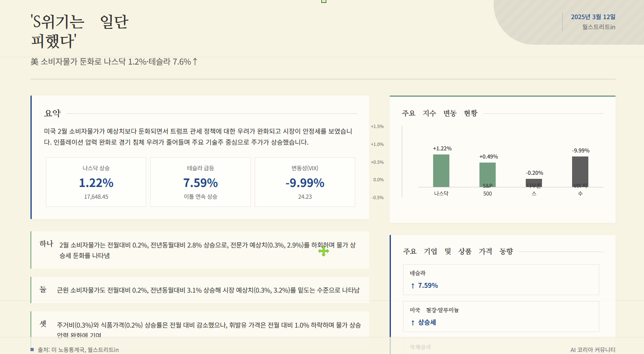Click the 국채금리 card label
Image resolution: width=644 pixels, height=354 pixels.
(x=420, y=347)
